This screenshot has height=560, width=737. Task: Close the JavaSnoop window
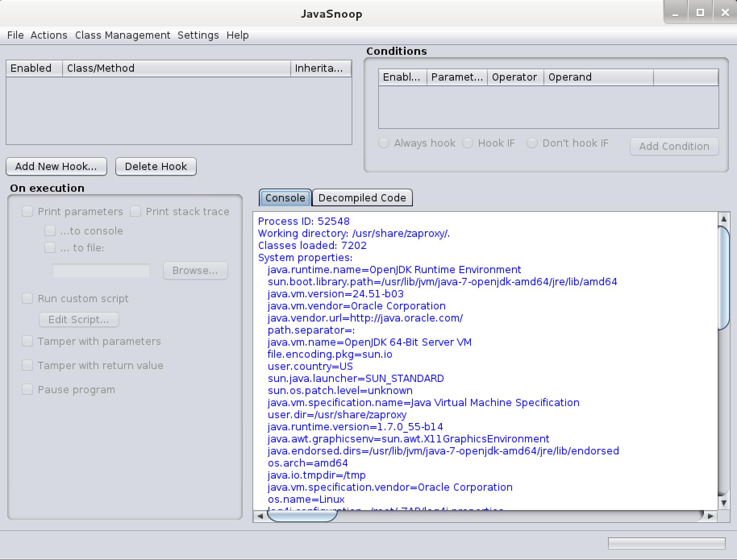tap(725, 13)
